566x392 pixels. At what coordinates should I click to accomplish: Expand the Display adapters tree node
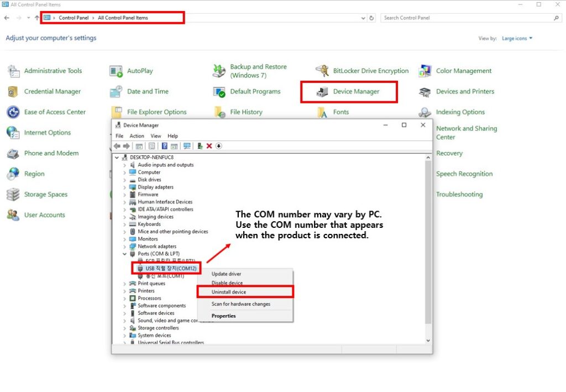pyautogui.click(x=124, y=187)
